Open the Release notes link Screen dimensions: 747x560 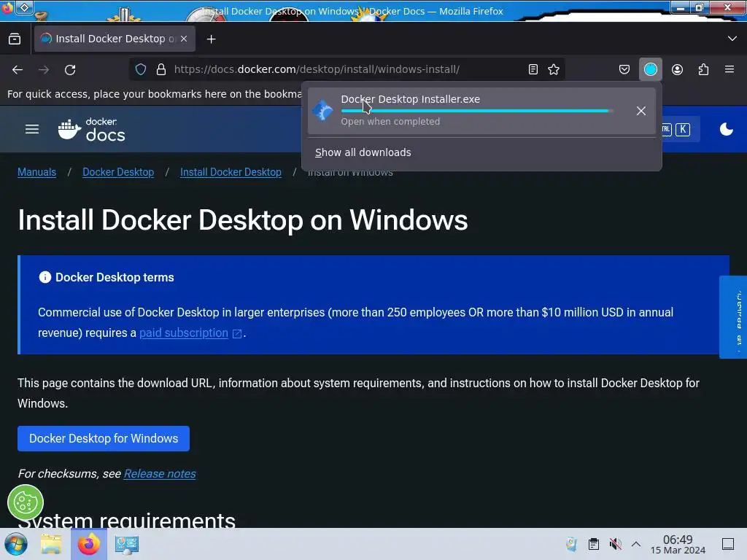tap(160, 474)
